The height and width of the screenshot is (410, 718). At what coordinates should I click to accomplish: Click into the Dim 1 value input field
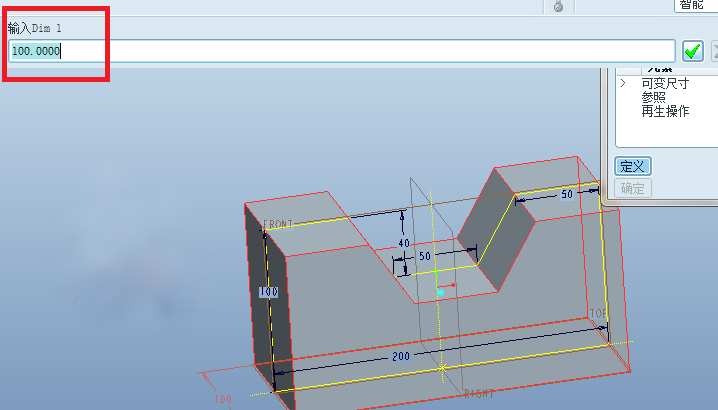point(340,51)
